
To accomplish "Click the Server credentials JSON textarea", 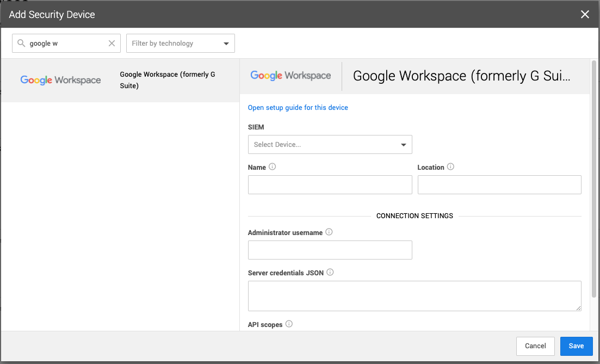I will 415,296.
